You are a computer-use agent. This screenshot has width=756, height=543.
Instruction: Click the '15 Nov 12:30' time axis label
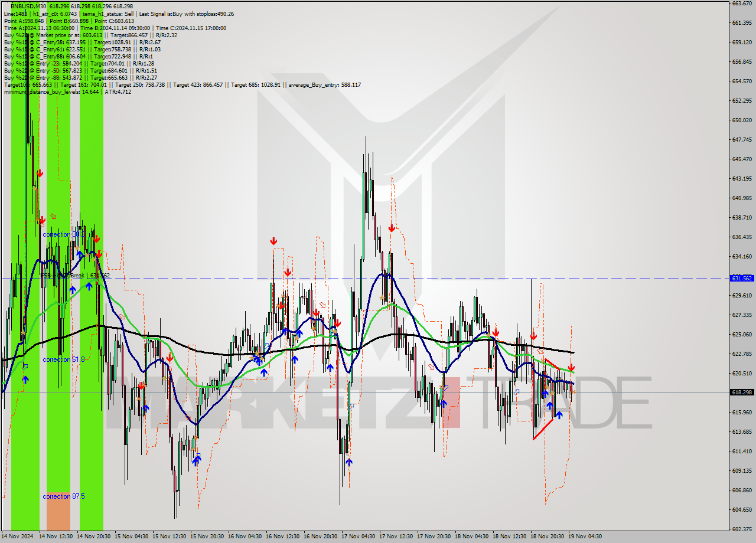169,537
